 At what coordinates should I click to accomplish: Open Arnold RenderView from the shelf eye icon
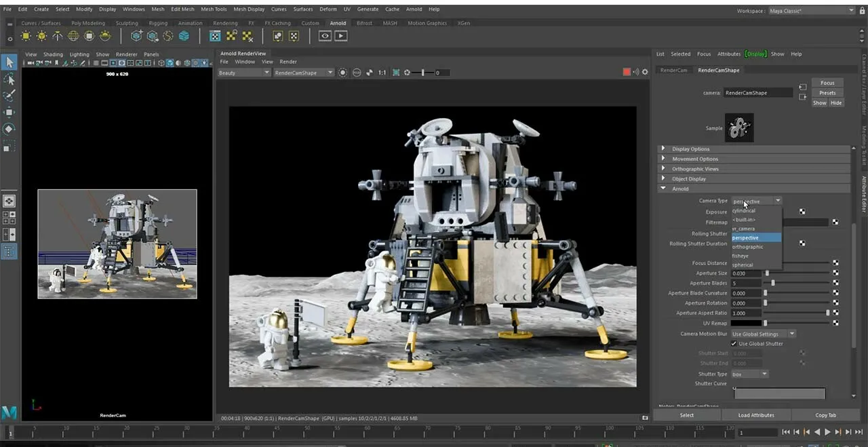[x=325, y=36]
